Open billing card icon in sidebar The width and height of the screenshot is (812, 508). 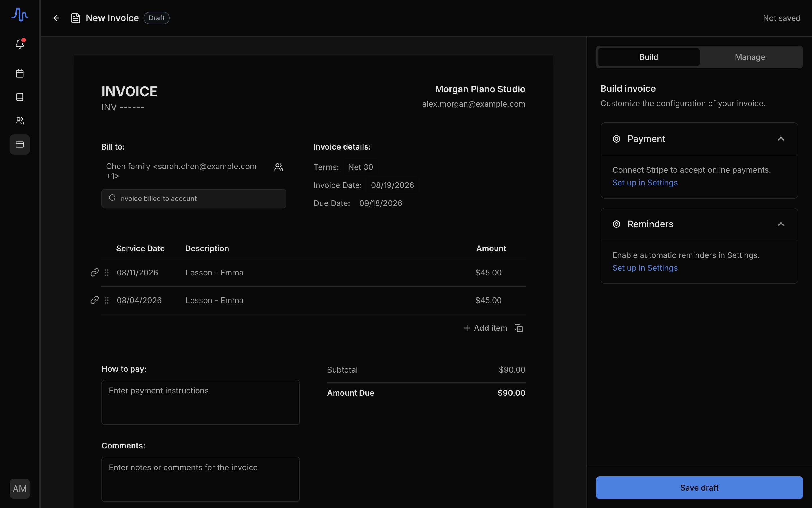(20, 144)
